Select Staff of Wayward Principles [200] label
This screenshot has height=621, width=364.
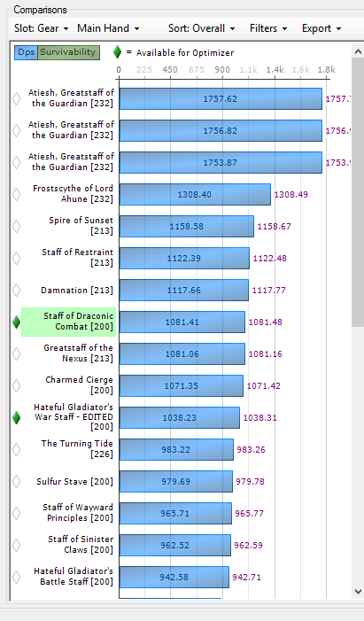(x=78, y=513)
